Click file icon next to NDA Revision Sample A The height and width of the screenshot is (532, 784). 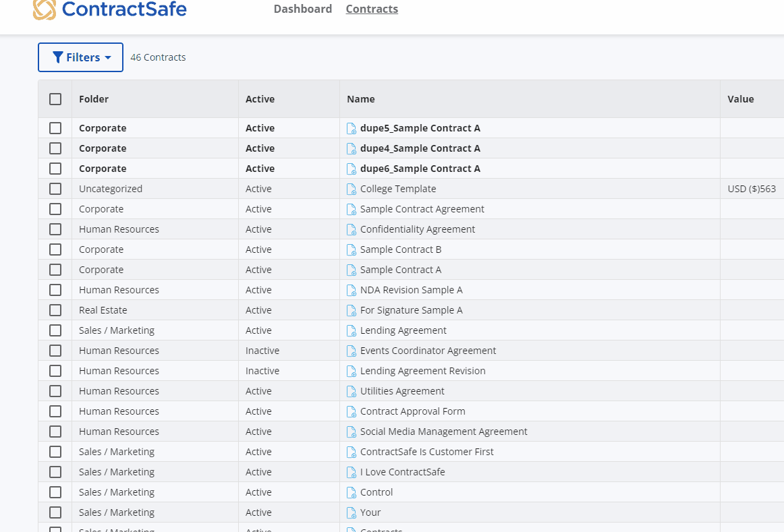[351, 290]
